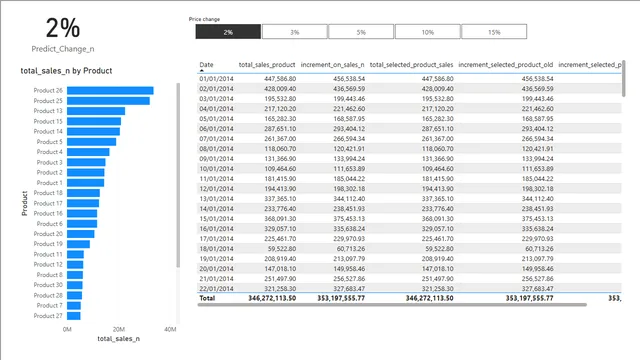640x360 pixels.
Task: Select the Product 2 bar
Action: pyautogui.click(x=86, y=173)
